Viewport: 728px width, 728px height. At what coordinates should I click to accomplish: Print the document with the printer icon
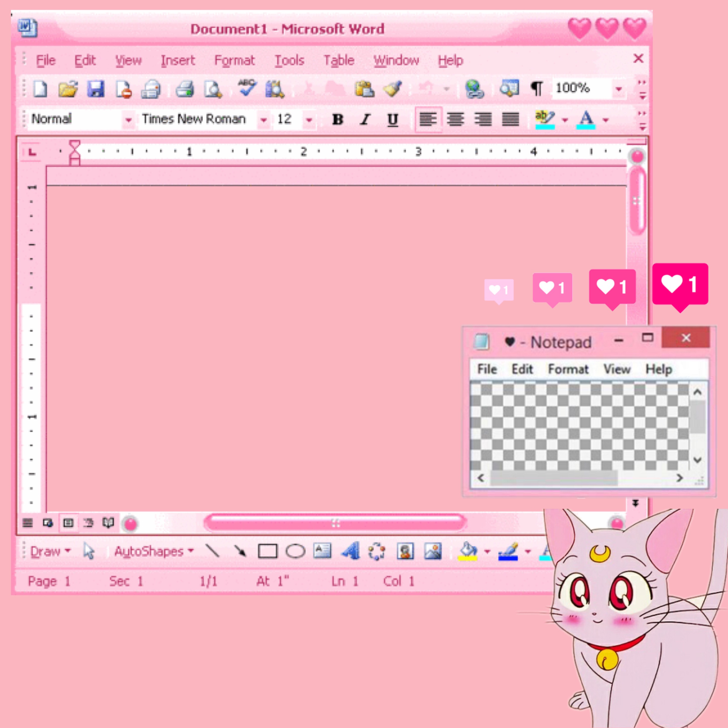pyautogui.click(x=185, y=90)
